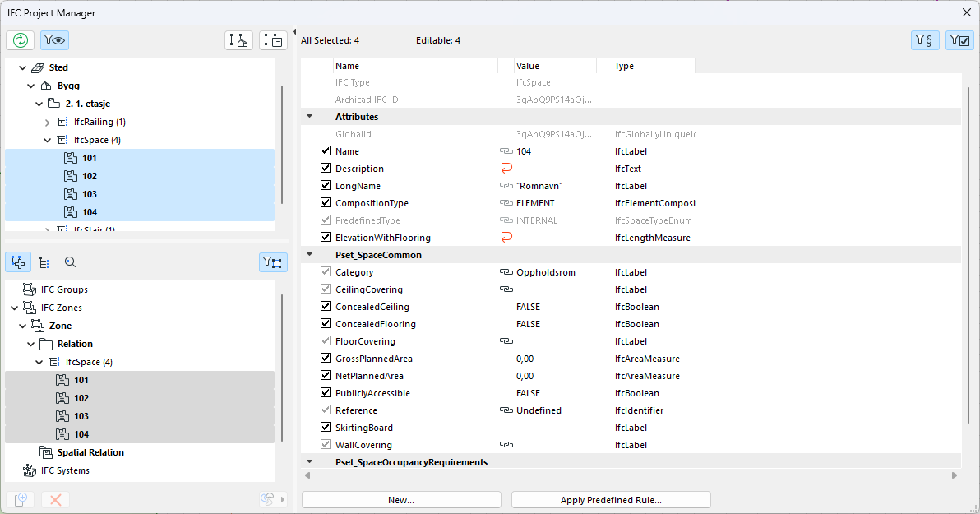Select space 102 in upper tree
Viewport: 980px width, 514px height.
[x=90, y=176]
